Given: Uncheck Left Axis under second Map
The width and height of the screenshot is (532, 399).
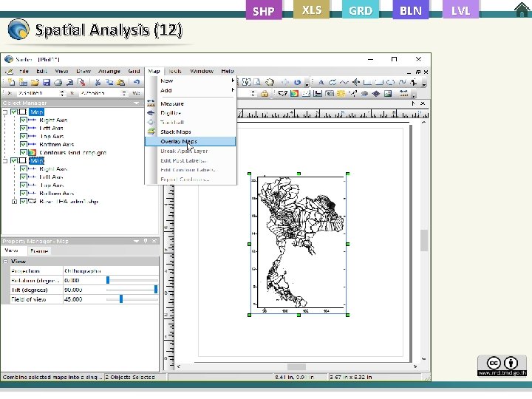Looking at the screenshot, I should pos(24,177).
